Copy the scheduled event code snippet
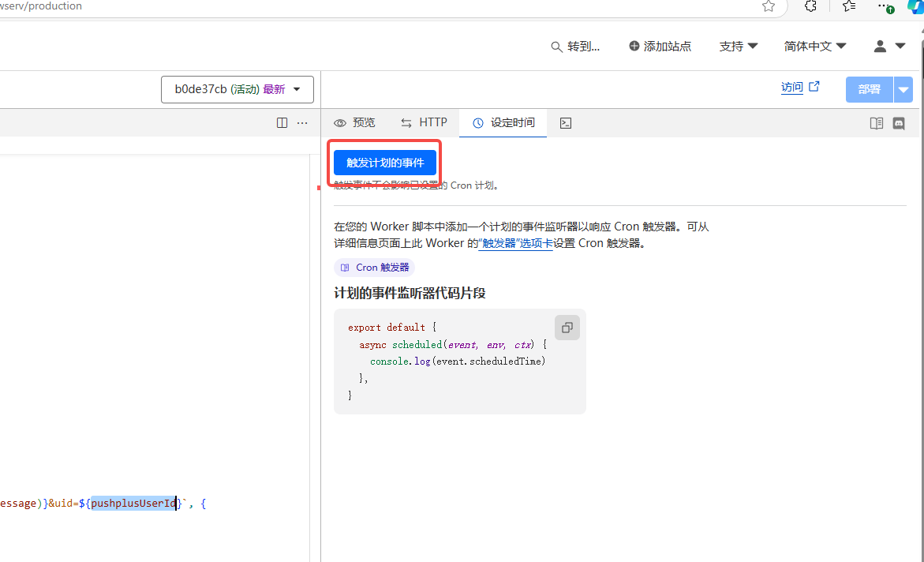This screenshot has height=562, width=924. (567, 328)
